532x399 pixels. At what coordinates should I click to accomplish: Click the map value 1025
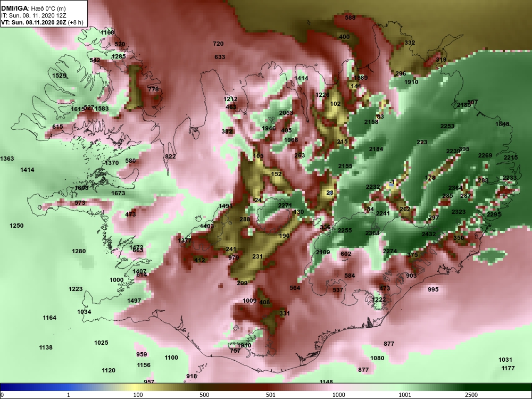101,343
